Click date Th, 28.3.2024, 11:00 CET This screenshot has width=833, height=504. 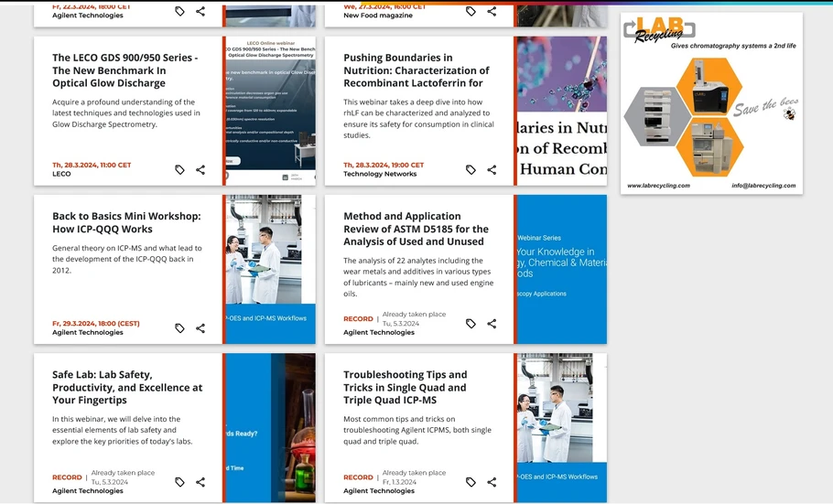coord(92,166)
